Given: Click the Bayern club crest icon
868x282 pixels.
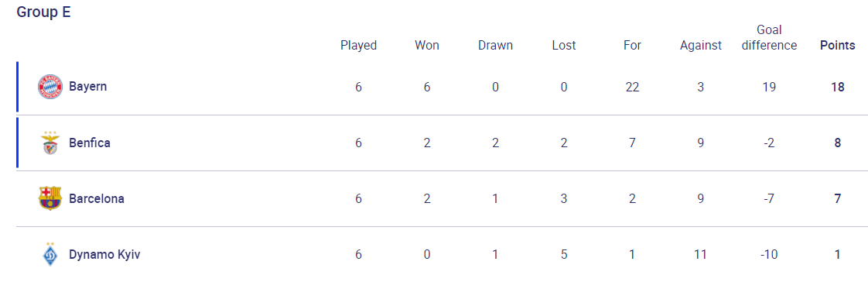Looking at the screenshot, I should click(50, 87).
